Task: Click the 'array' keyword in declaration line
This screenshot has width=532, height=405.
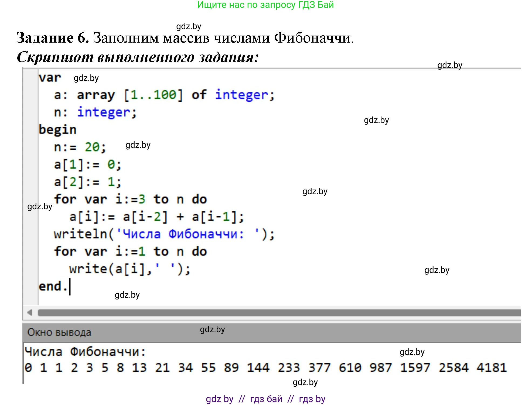Action: point(96,95)
